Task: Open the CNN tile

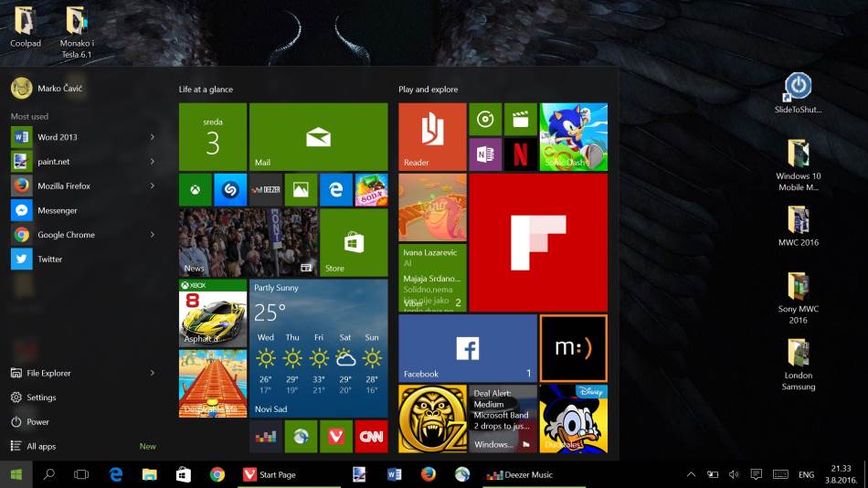Action: [x=372, y=437]
